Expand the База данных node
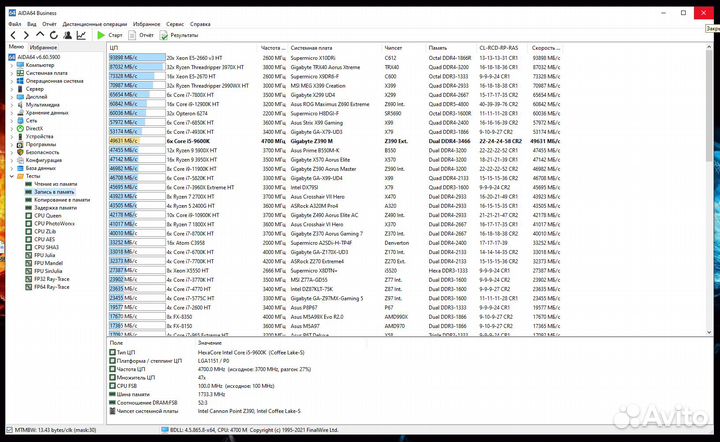This screenshot has height=442, width=720. coord(11,168)
